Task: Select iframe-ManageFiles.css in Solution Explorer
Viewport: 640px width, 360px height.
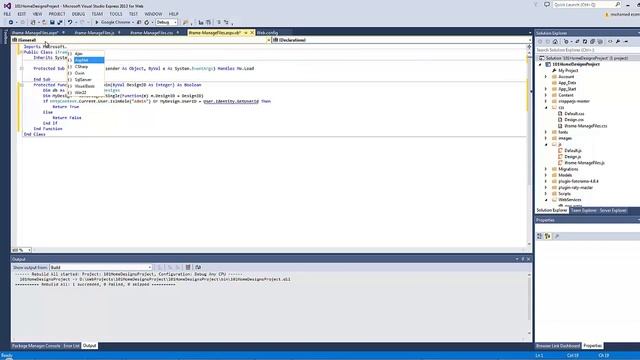Action: pos(585,126)
